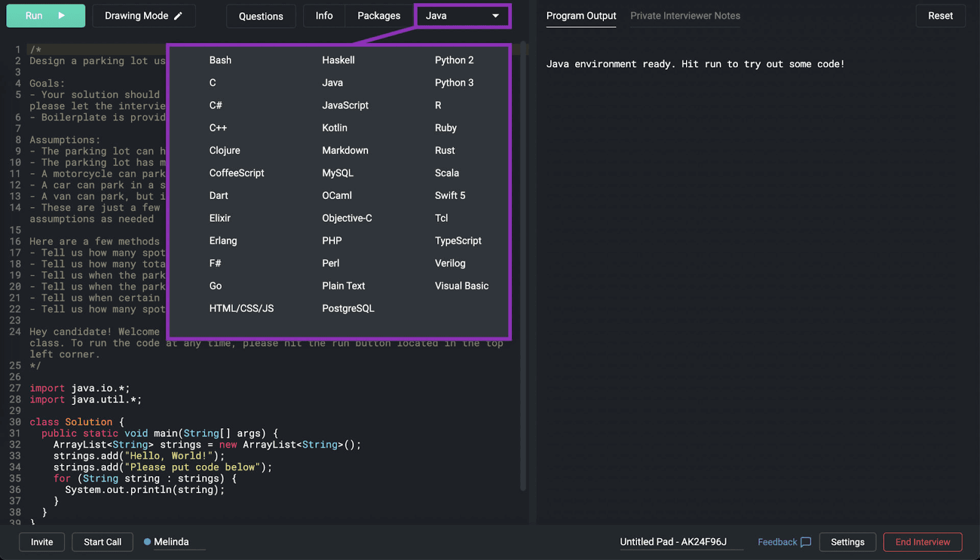Select Python 3 from the language list

pos(454,83)
